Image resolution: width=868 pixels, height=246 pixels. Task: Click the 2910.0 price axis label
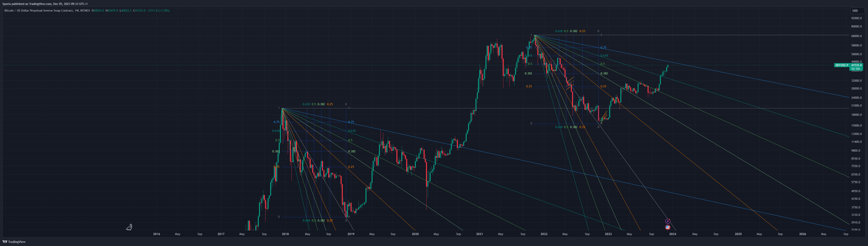[x=855, y=223]
